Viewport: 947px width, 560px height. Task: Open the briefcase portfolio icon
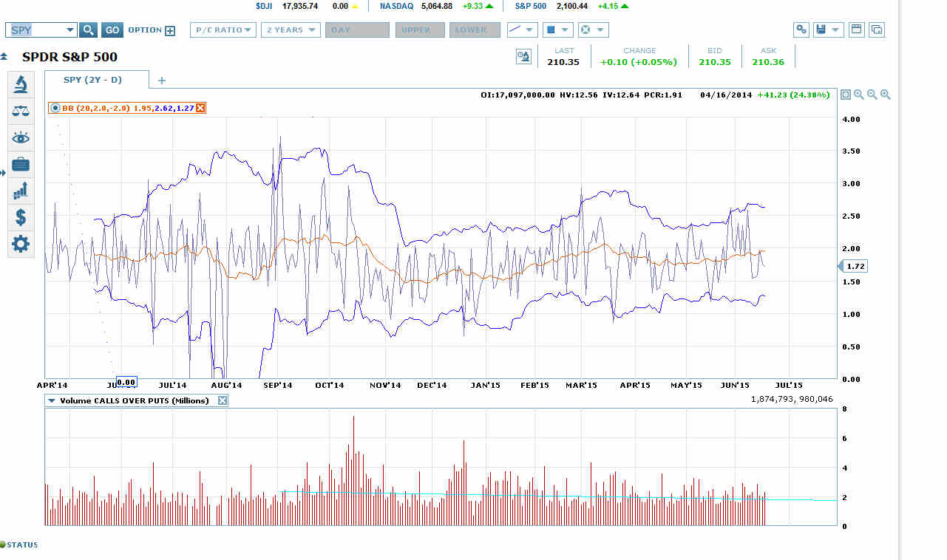(21, 165)
